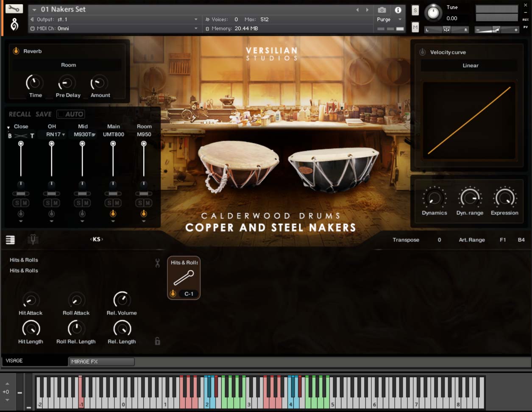Click the KS keyswitch mode selector
This screenshot has height=412, width=532.
coord(97,239)
